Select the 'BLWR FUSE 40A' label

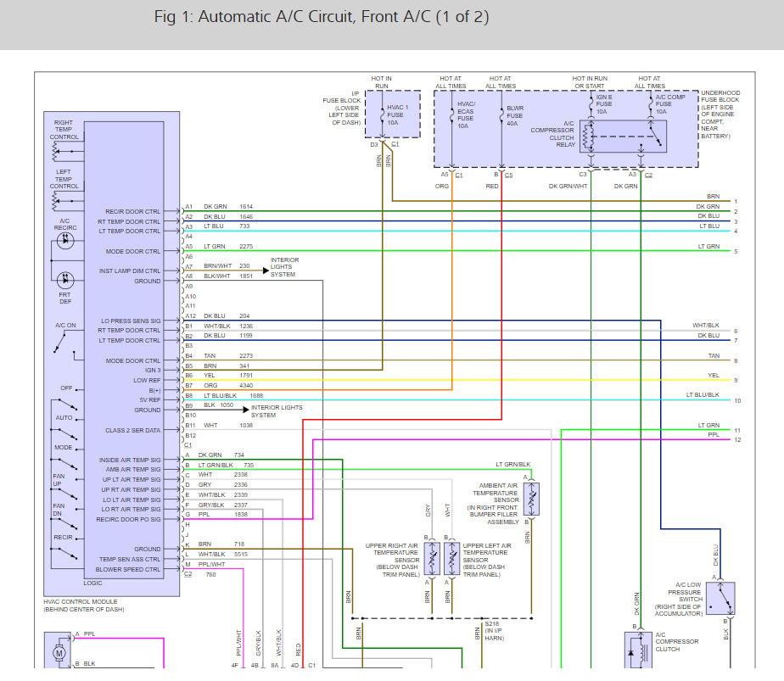click(515, 115)
